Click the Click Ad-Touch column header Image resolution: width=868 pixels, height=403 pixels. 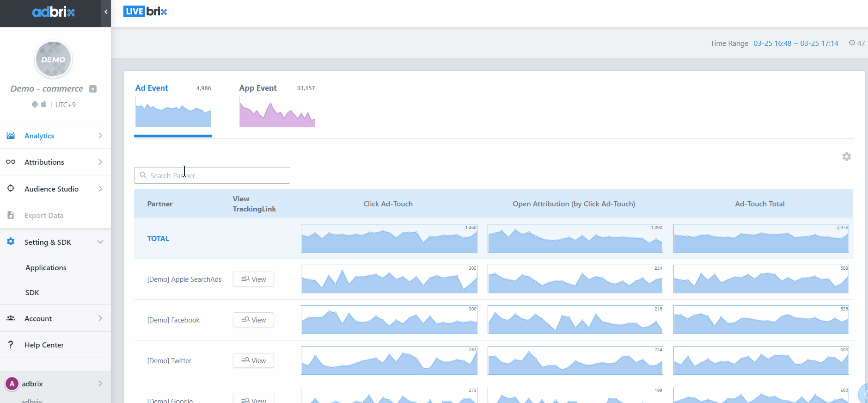[x=388, y=204]
